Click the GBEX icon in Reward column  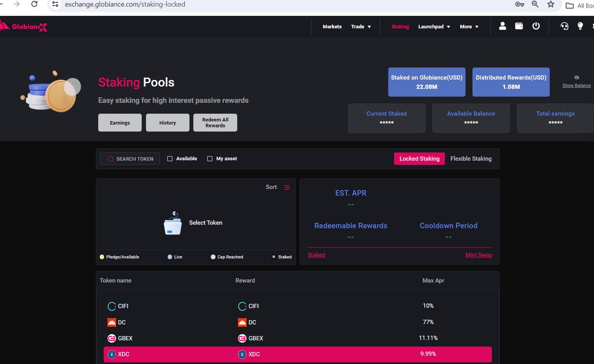[x=242, y=338]
